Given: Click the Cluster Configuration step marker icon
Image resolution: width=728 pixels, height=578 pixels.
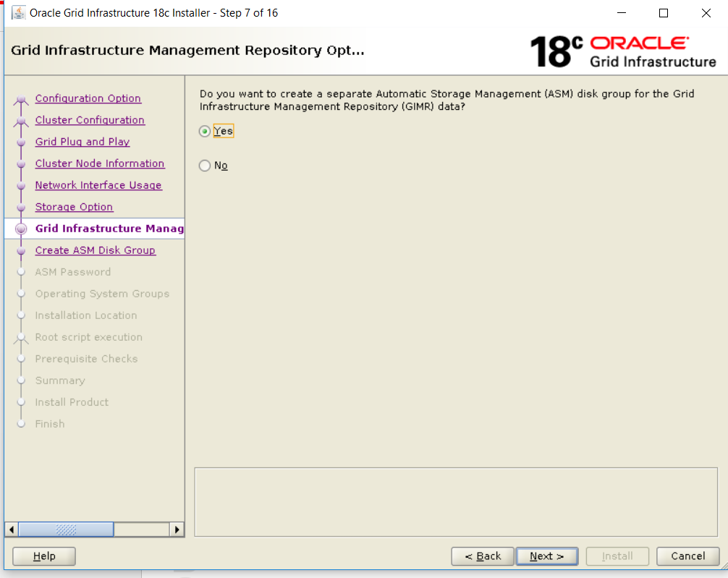Looking at the screenshot, I should (21, 122).
